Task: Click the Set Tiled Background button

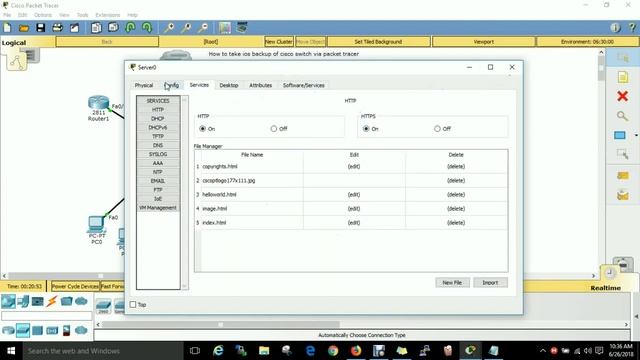Action: coord(378,42)
